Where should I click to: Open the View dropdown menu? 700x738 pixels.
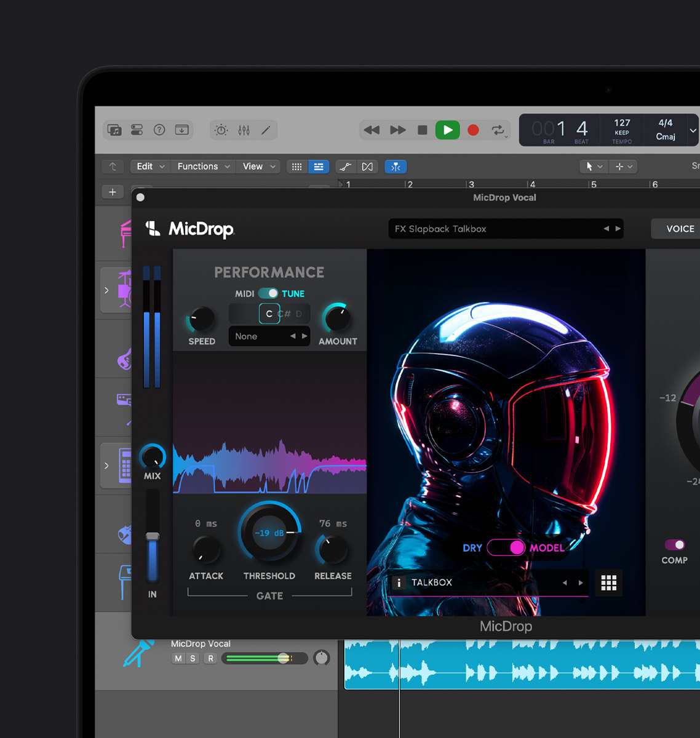tap(259, 167)
